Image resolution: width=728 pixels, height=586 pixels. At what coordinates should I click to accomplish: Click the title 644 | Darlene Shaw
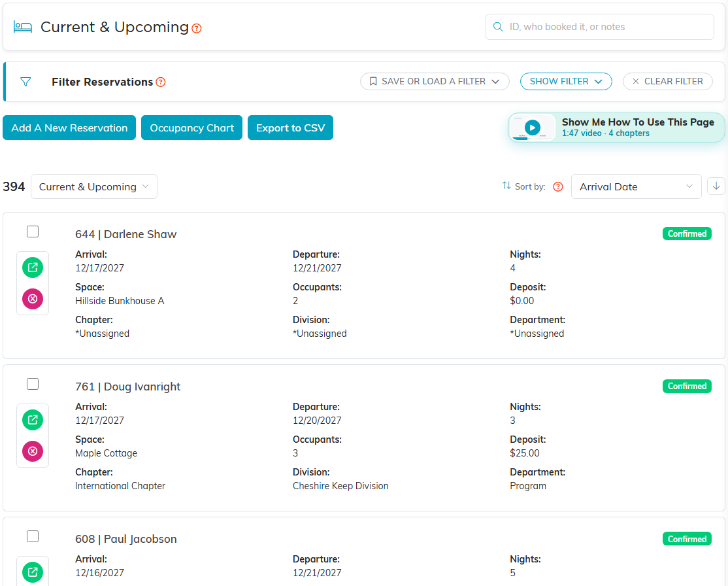126,234
